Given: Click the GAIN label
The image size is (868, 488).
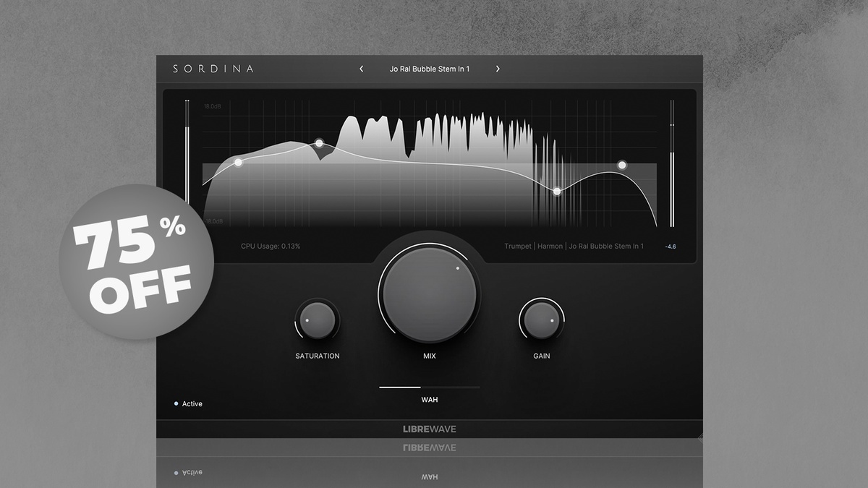Looking at the screenshot, I should (542, 356).
